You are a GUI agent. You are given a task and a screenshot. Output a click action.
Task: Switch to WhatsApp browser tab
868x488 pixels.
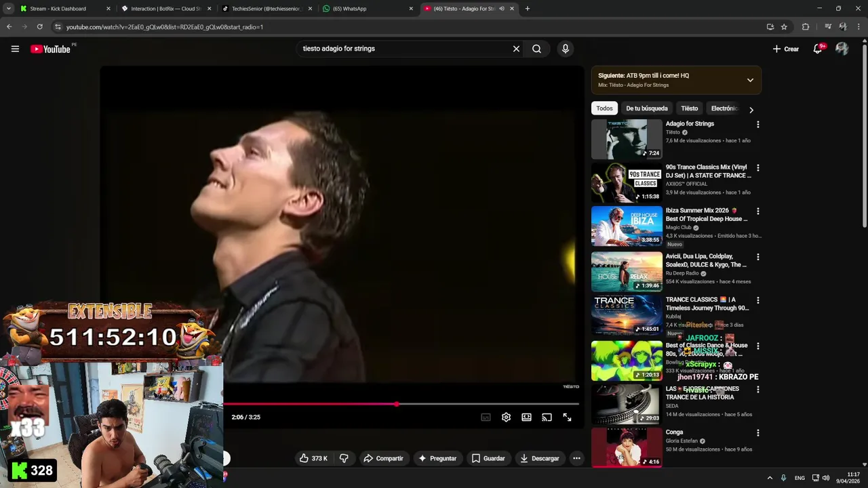point(368,9)
